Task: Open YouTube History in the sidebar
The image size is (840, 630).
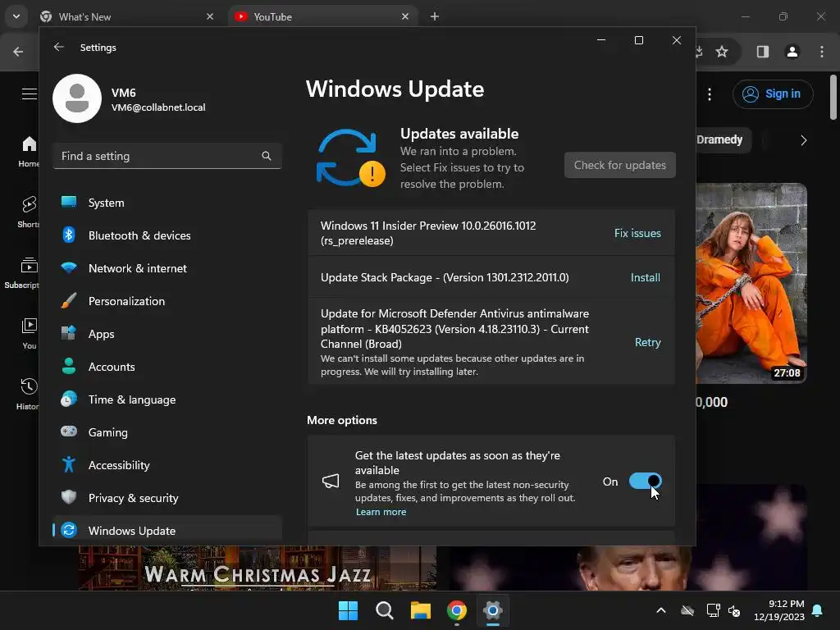Action: coord(29,394)
